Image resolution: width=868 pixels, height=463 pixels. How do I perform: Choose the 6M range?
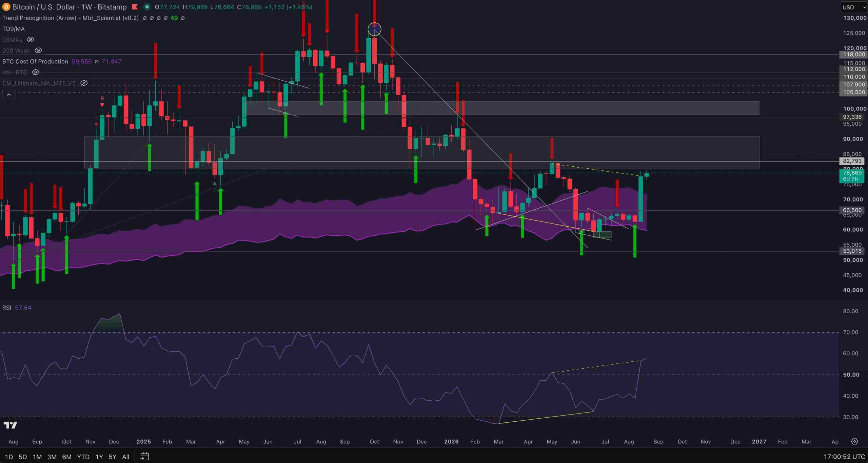[x=67, y=457]
